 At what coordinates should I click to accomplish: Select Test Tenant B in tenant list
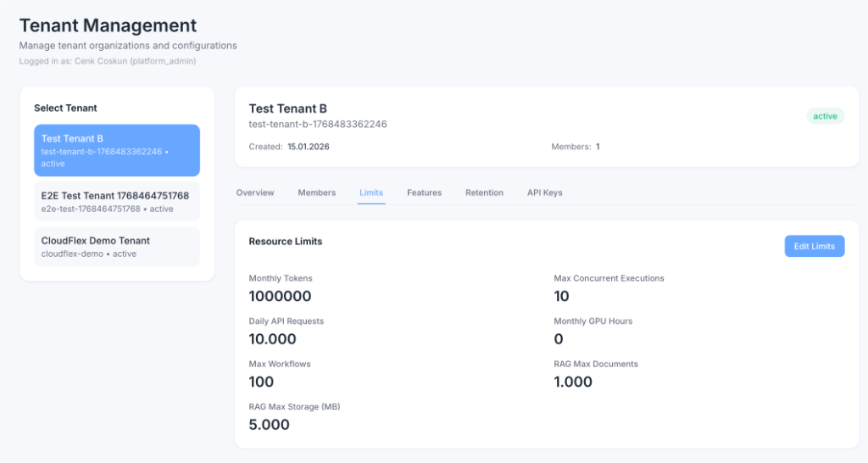(x=117, y=150)
